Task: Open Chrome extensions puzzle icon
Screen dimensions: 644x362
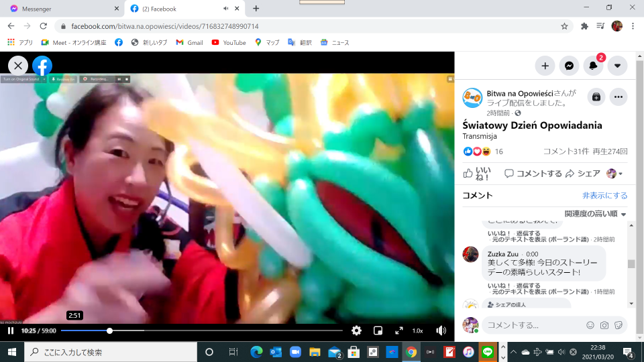Action: pyautogui.click(x=584, y=26)
